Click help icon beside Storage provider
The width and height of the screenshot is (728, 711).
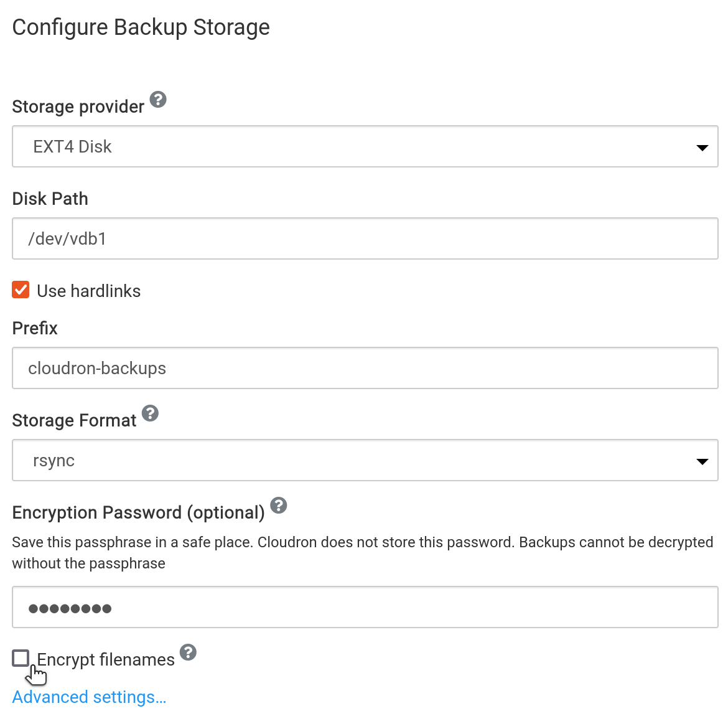point(158,100)
